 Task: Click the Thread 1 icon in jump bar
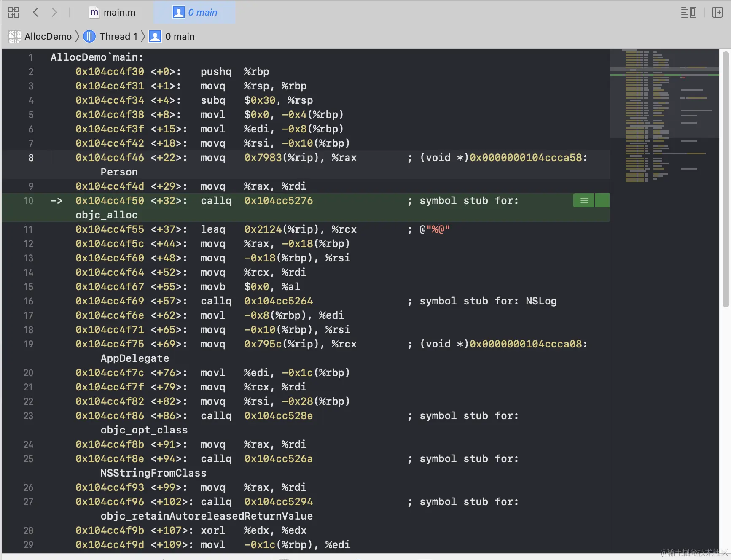tap(89, 36)
